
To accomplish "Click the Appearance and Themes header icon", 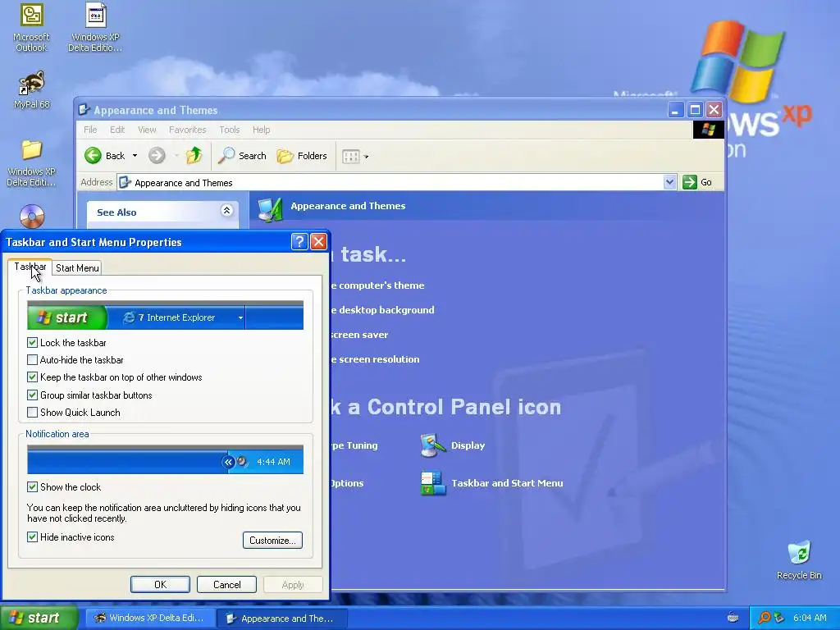I will pos(270,209).
